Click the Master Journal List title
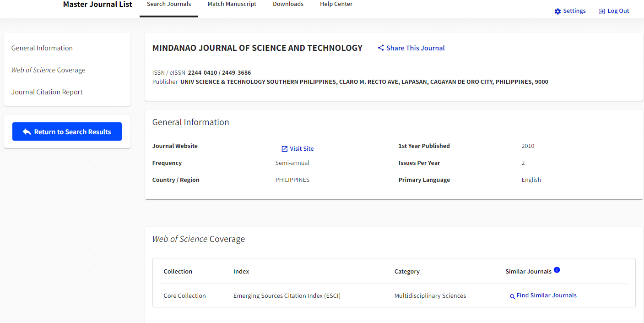644x323 pixels. click(x=97, y=5)
